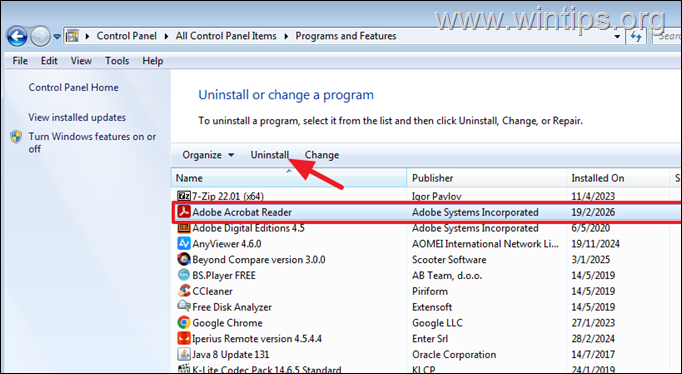Image resolution: width=682 pixels, height=374 pixels.
Task: Open the Tools menu
Action: (117, 61)
